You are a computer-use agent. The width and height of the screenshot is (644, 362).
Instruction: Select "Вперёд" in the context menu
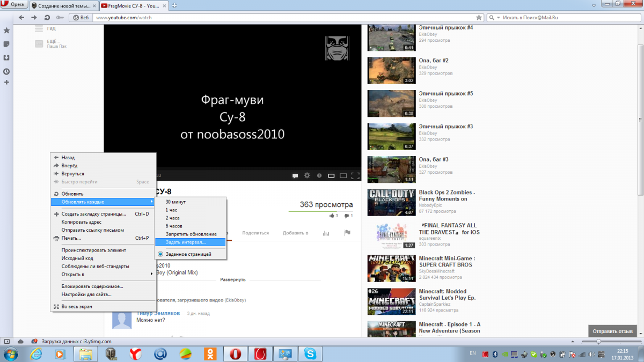tap(103, 166)
